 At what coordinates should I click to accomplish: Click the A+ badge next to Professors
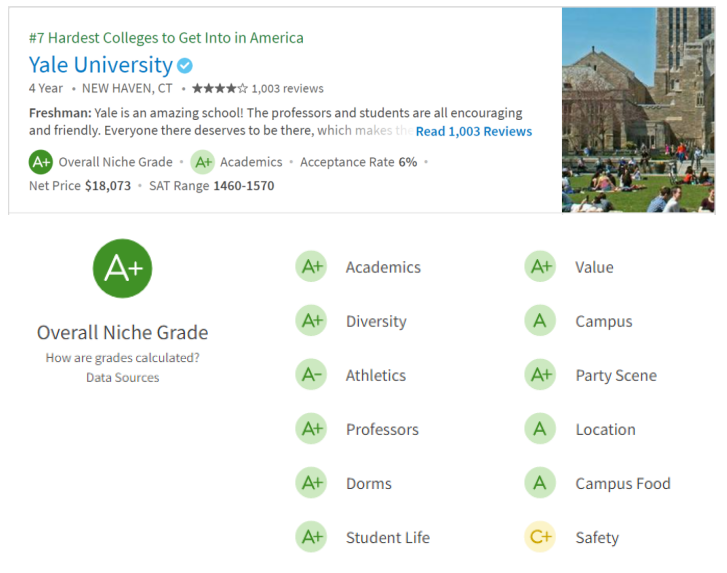(311, 429)
